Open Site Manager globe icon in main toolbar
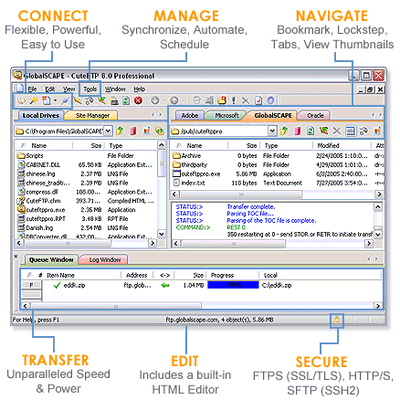 coord(21,100)
